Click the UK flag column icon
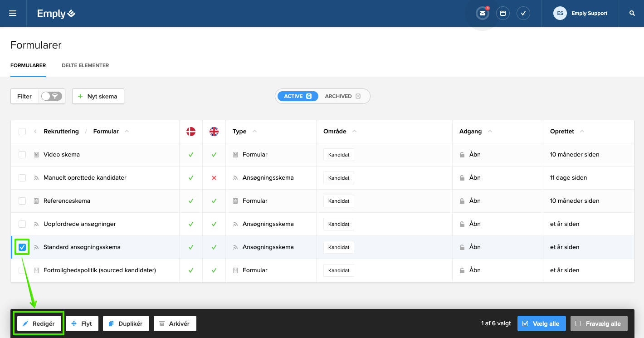 (214, 132)
